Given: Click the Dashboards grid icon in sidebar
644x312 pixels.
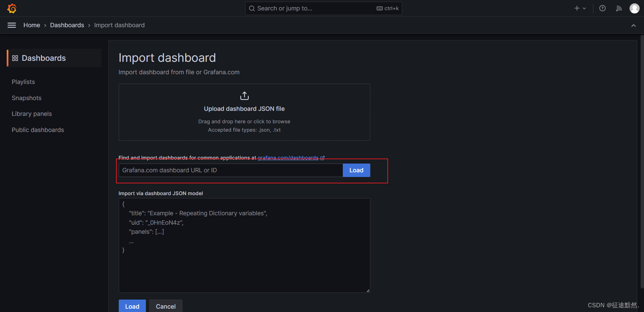Looking at the screenshot, I should coord(15,58).
